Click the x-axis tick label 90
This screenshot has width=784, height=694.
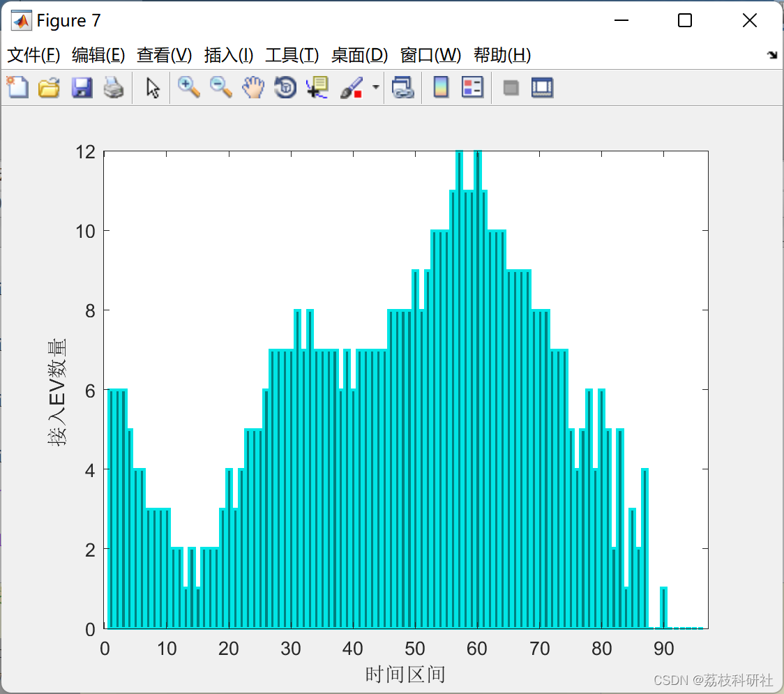[x=663, y=649]
